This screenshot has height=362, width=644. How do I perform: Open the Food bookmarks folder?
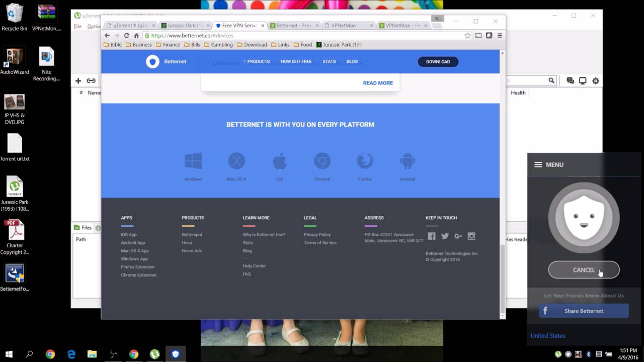point(302,45)
